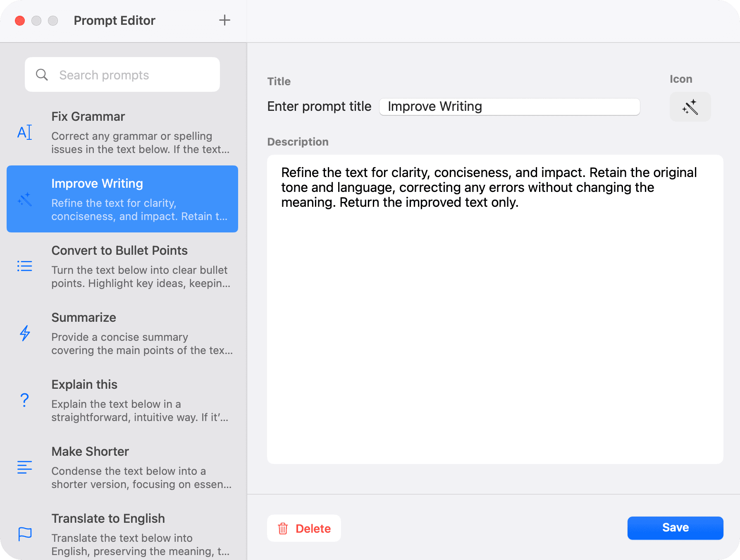740x560 pixels.
Task: Click the search magnifier in the sidebar
Action: click(x=41, y=74)
